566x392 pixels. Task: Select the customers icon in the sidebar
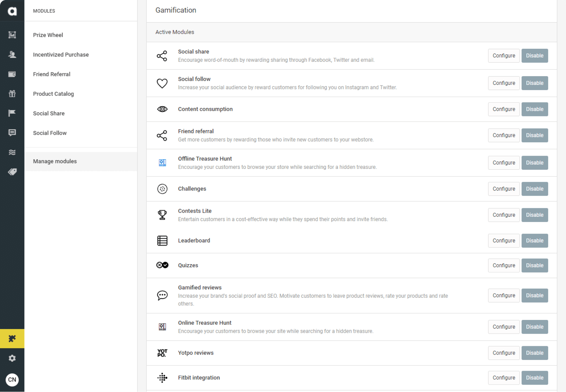tap(12, 55)
